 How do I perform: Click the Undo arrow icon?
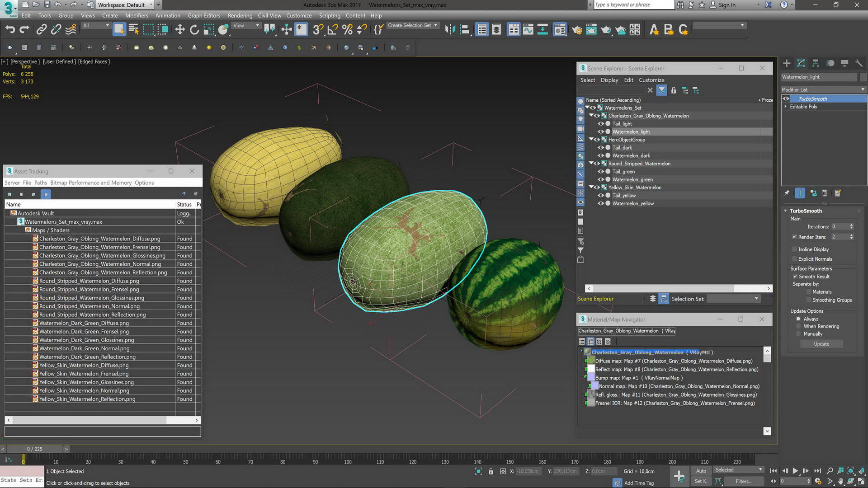10,30
